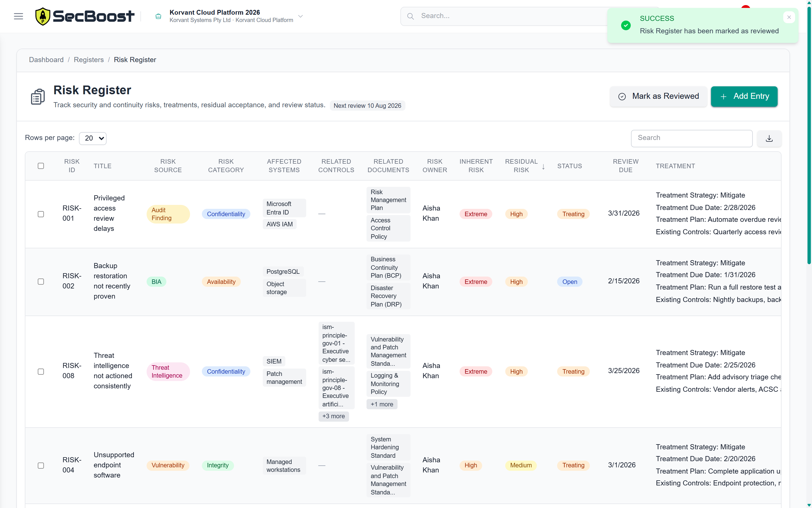Sort by Risk Source column header
This screenshot has width=812, height=508.
(x=168, y=166)
